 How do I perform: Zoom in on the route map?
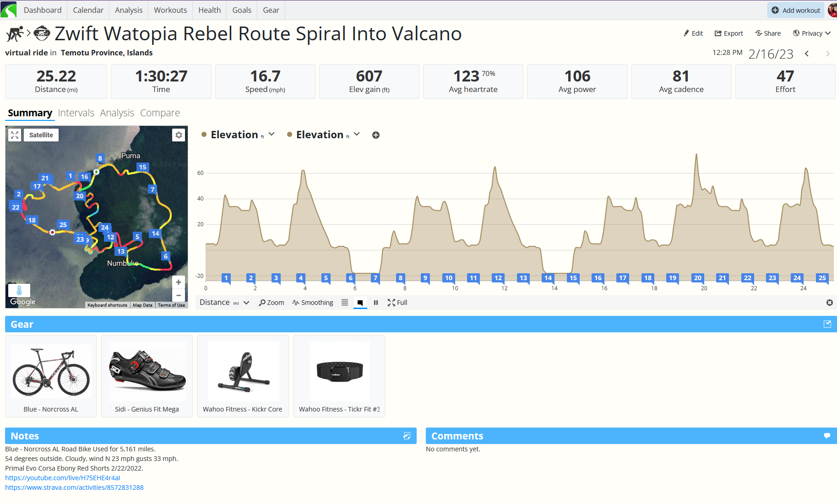point(179,282)
